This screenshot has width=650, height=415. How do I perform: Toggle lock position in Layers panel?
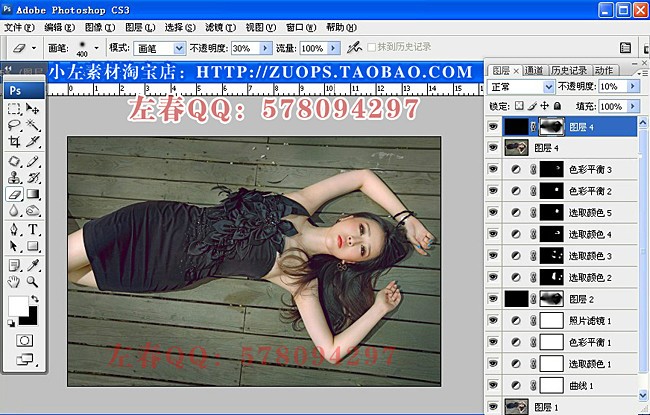coord(545,106)
